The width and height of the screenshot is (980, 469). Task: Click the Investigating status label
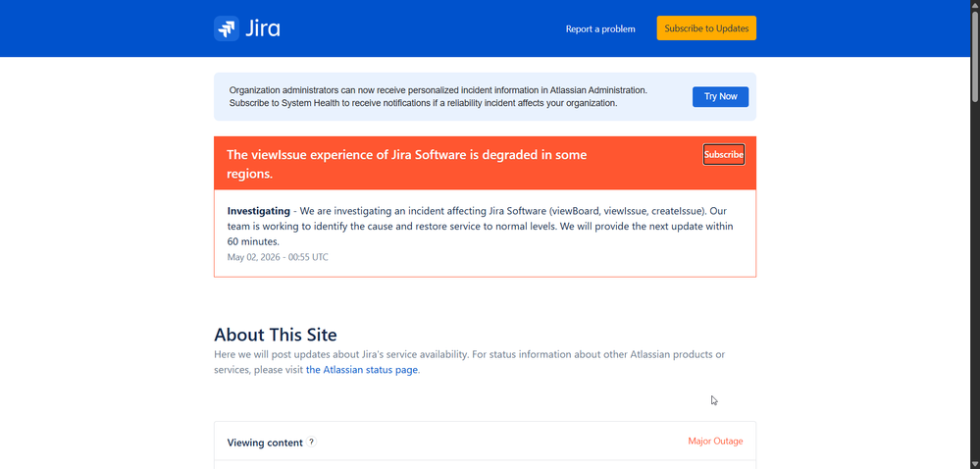tap(259, 211)
